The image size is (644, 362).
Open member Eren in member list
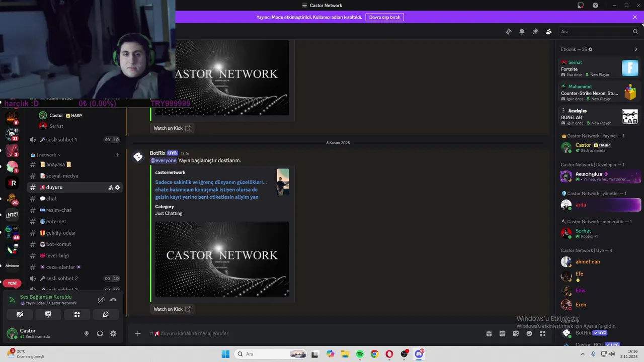[x=600, y=305]
